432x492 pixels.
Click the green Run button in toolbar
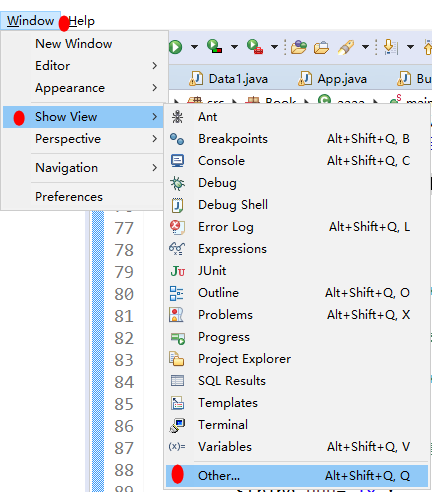(176, 47)
